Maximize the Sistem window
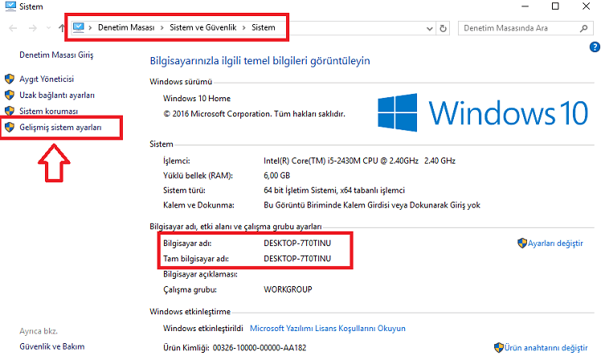 (555, 6)
